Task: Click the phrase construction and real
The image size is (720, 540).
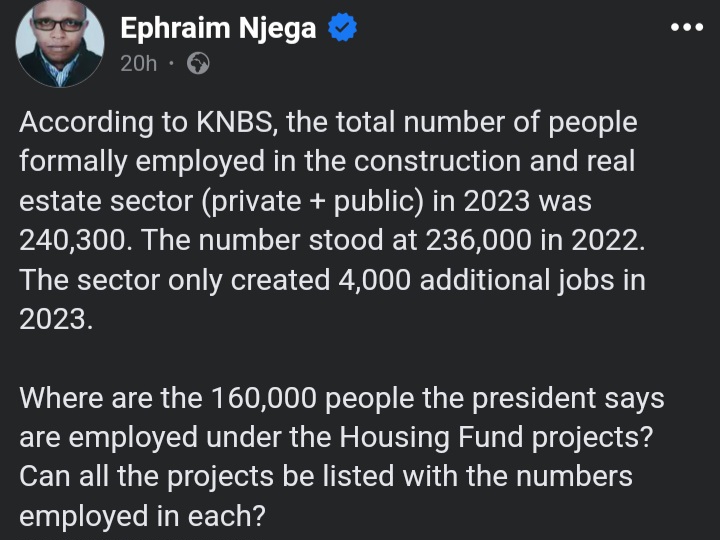Action: (x=494, y=161)
